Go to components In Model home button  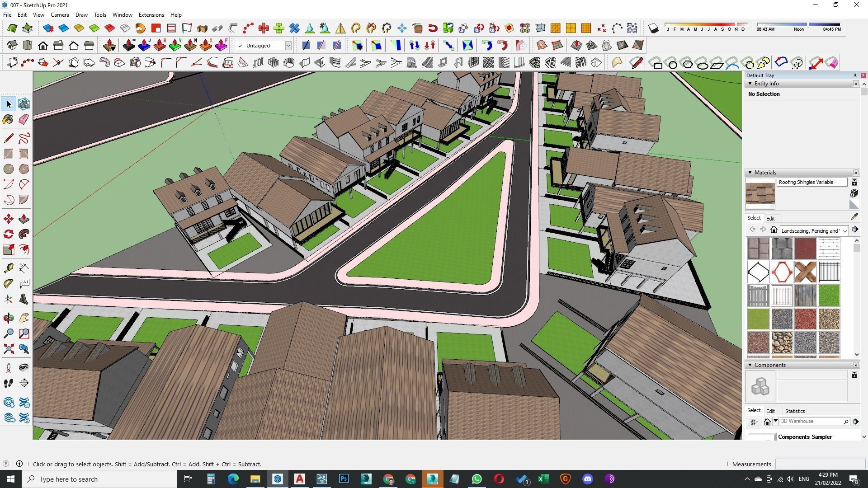click(767, 422)
